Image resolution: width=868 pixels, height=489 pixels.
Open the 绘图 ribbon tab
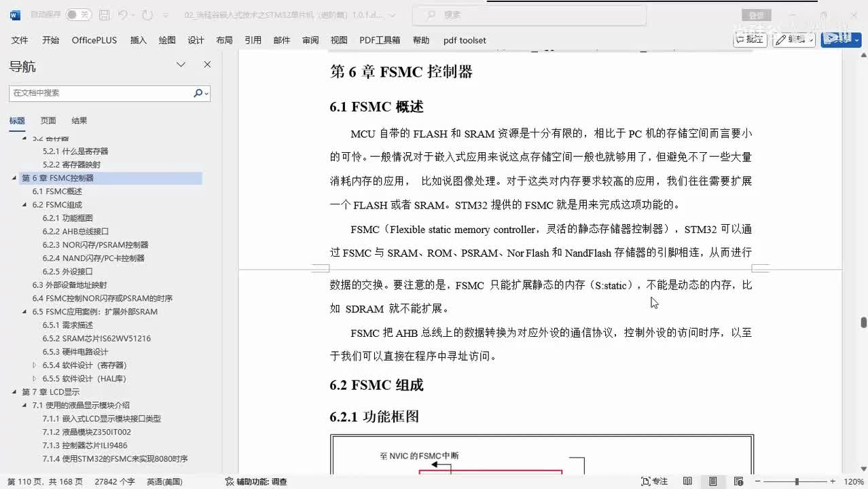click(167, 40)
